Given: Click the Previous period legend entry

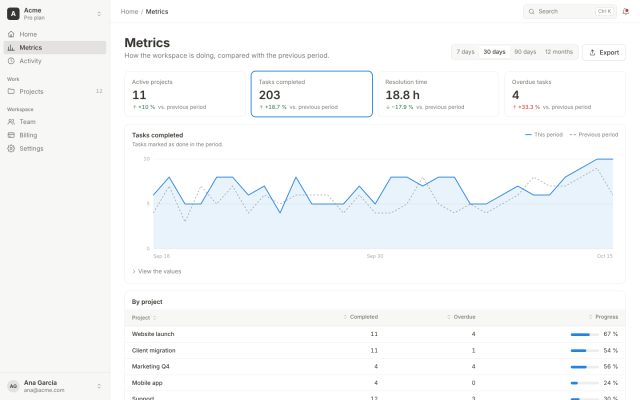Looking at the screenshot, I should click(x=594, y=134).
